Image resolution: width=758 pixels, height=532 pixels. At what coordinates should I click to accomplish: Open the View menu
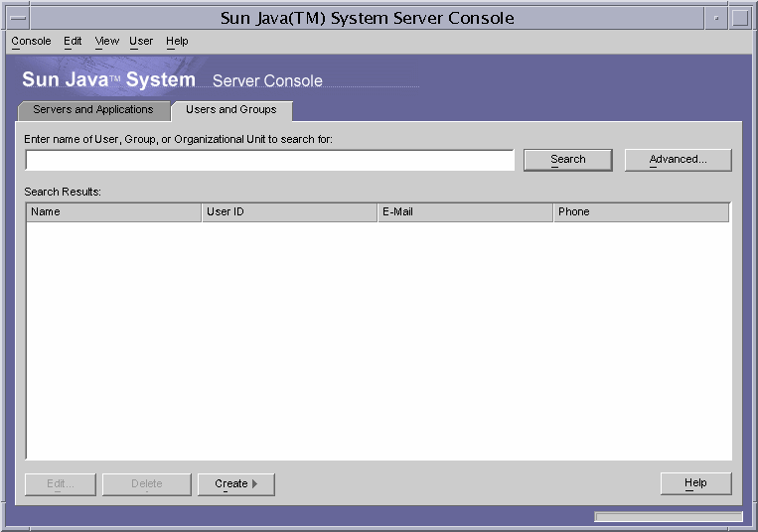click(x=107, y=41)
